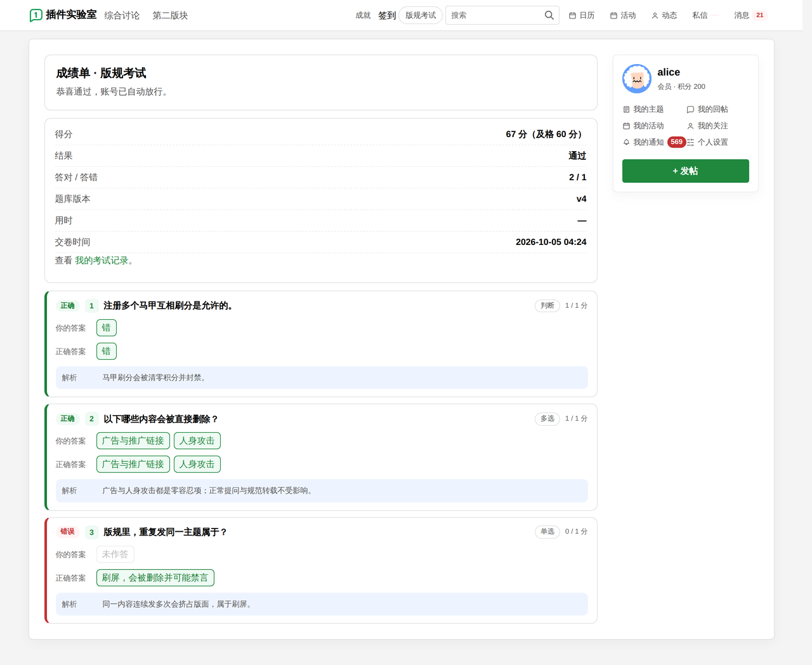812x665 pixels.
Task: Click the search magnifier icon
Action: [549, 15]
